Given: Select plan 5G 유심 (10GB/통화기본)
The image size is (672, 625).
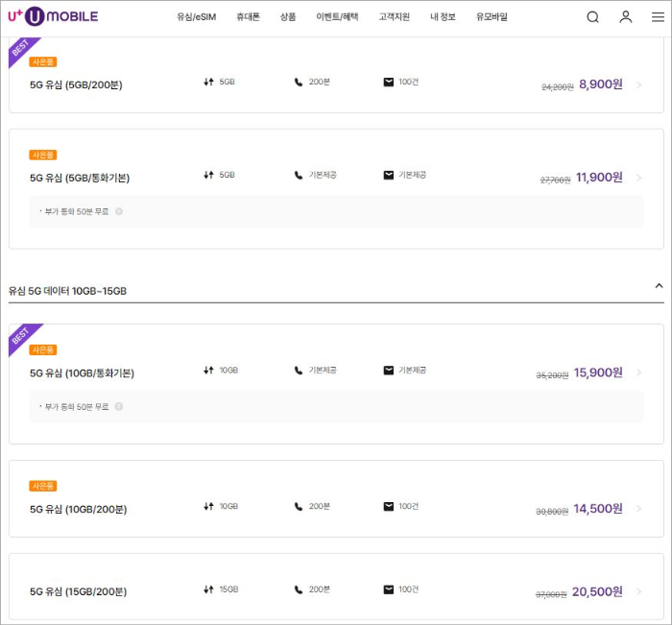Looking at the screenshot, I should tap(82, 373).
